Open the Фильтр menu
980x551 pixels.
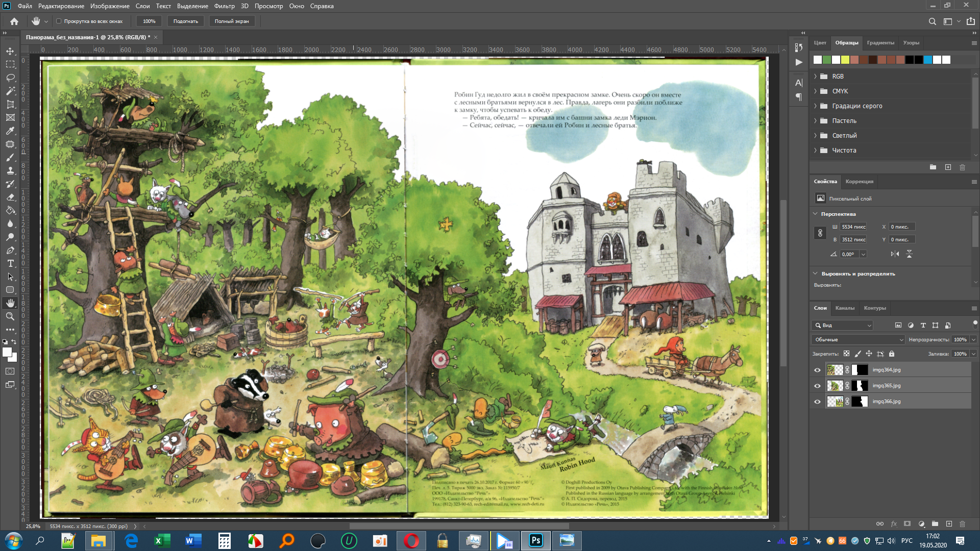pos(224,6)
